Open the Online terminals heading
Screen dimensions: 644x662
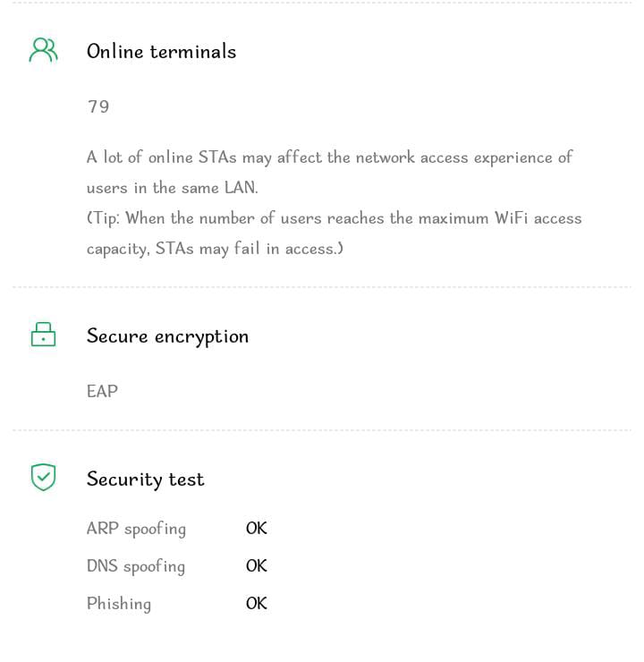point(161,52)
